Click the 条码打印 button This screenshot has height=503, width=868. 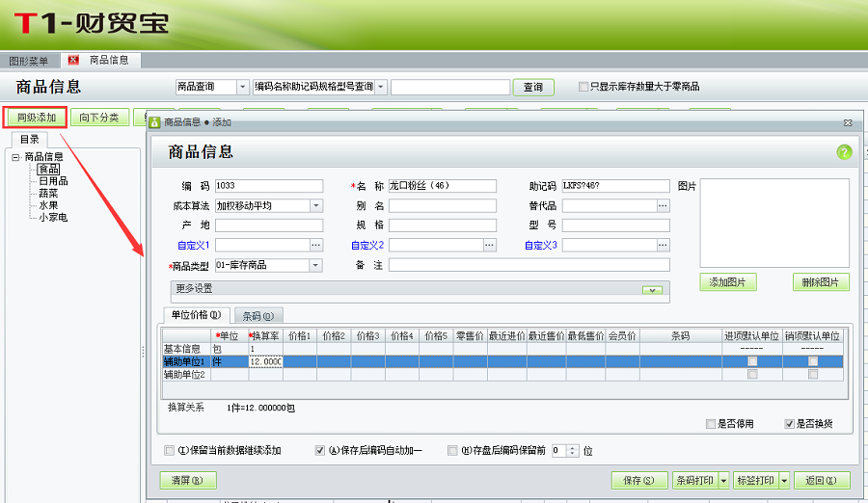pyautogui.click(x=695, y=481)
